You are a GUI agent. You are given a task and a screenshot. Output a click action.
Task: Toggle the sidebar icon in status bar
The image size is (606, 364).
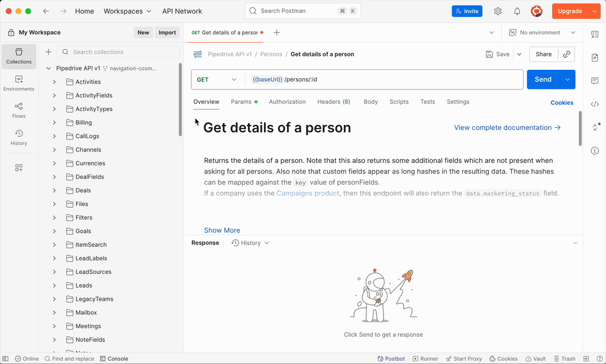(x=5, y=359)
